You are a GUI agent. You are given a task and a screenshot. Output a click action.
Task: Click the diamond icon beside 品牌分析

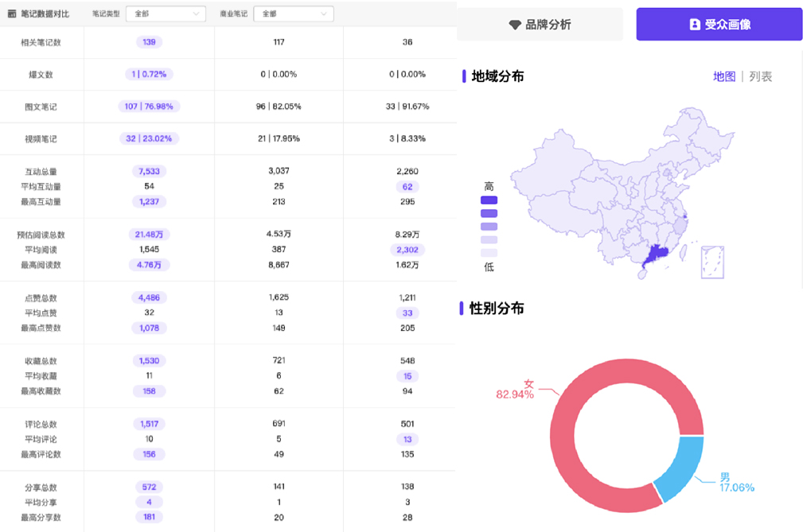(x=515, y=25)
